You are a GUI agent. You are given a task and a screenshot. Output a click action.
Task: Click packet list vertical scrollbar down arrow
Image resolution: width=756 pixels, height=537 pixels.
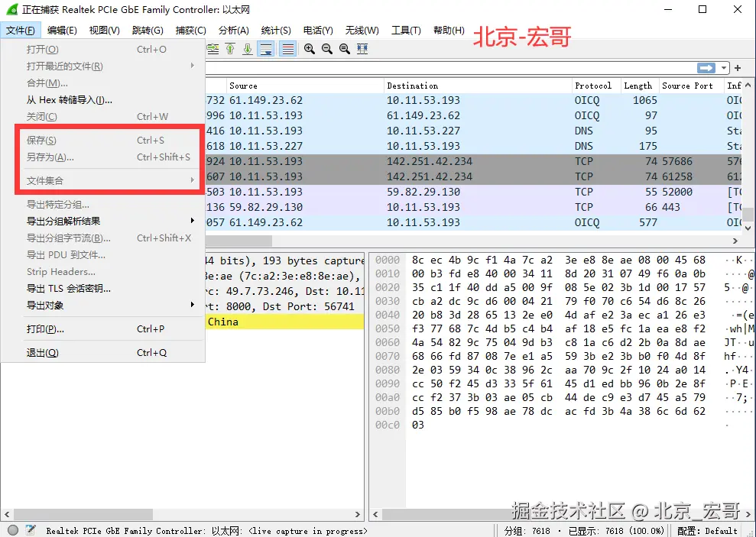click(x=748, y=228)
